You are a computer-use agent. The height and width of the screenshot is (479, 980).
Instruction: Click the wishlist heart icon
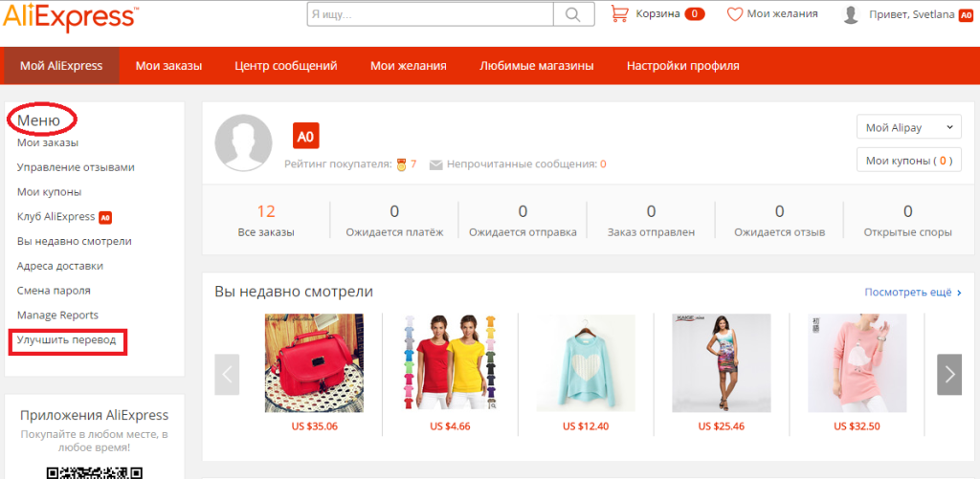[x=735, y=13]
